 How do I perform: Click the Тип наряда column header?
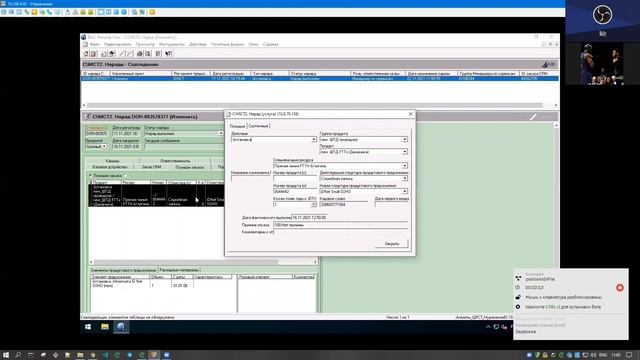269,73
